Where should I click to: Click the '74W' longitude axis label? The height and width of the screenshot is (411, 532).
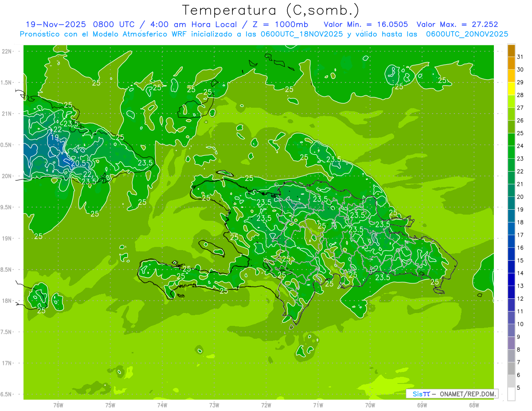162,405
